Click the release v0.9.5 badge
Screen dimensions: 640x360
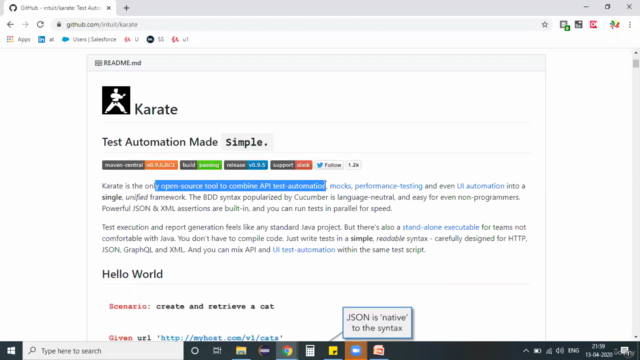246,165
